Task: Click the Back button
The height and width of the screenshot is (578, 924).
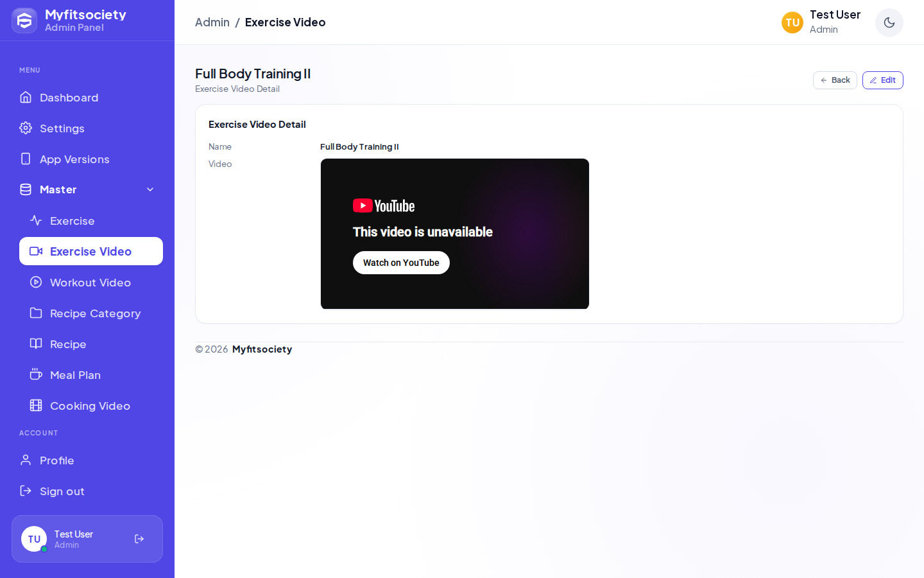Action: click(x=835, y=80)
